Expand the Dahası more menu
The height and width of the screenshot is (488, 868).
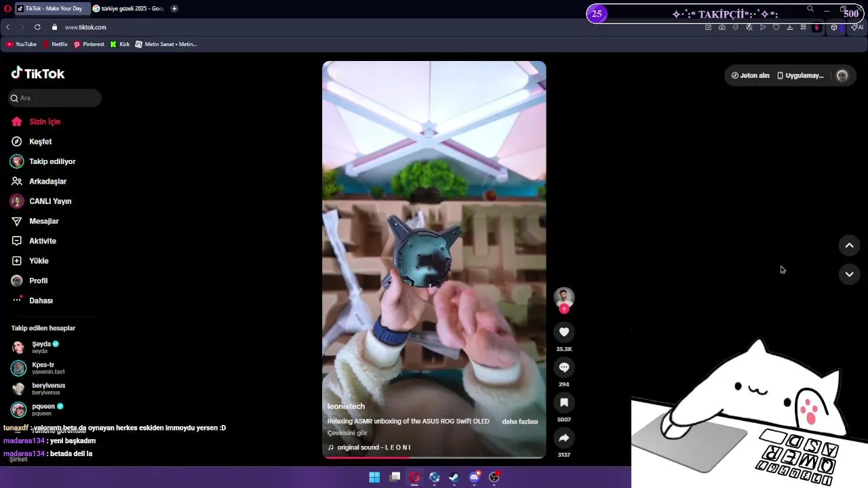pos(33,300)
